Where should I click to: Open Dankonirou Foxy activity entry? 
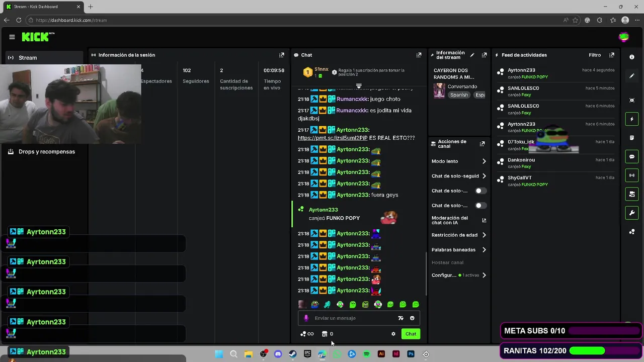click(556, 163)
